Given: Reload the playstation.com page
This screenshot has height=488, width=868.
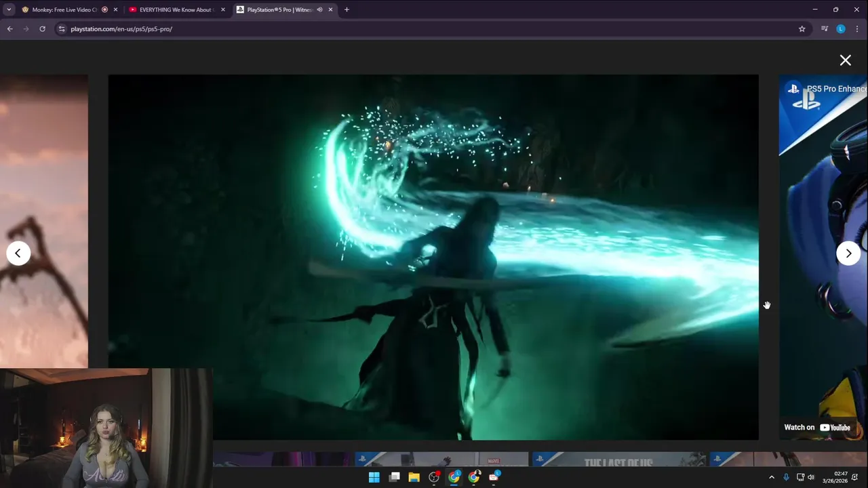Looking at the screenshot, I should pos(42,29).
